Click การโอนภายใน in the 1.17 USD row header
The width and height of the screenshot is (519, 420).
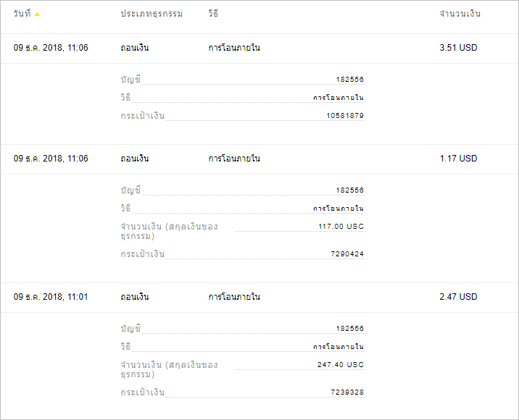click(234, 159)
